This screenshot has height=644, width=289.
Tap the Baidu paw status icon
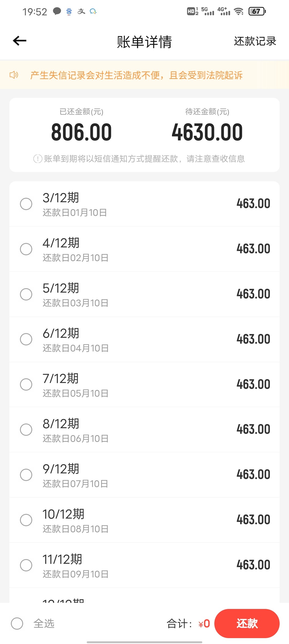tap(69, 11)
